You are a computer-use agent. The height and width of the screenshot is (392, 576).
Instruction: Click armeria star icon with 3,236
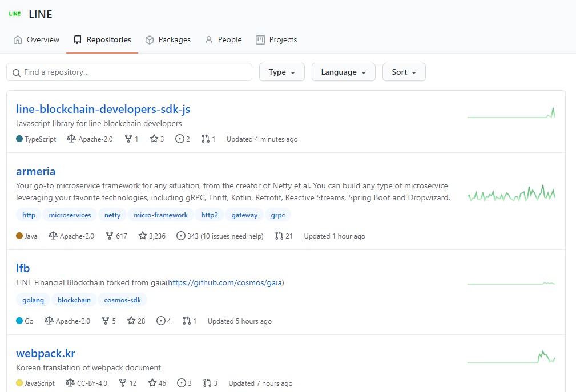click(143, 236)
